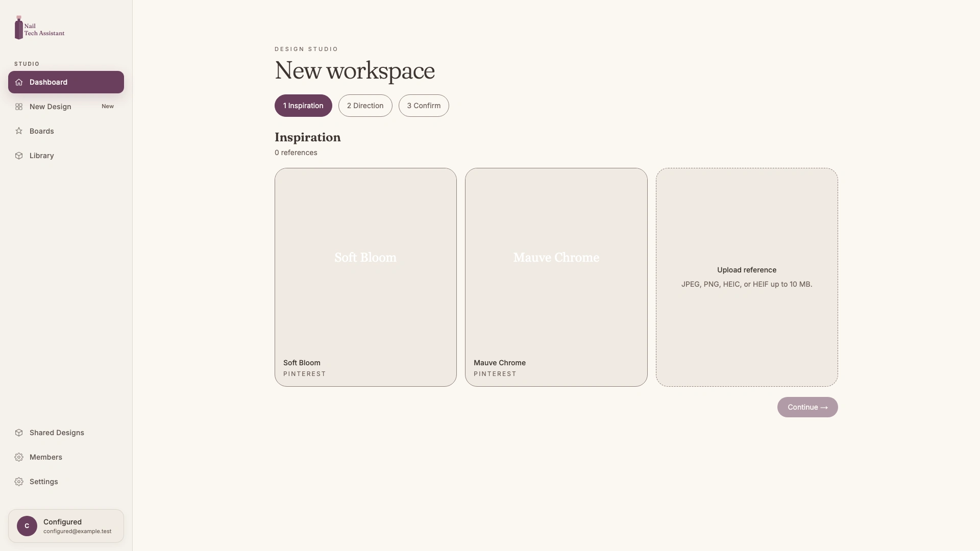Image resolution: width=980 pixels, height=551 pixels.
Task: Select the Soft Bloom reference card
Action: [365, 277]
